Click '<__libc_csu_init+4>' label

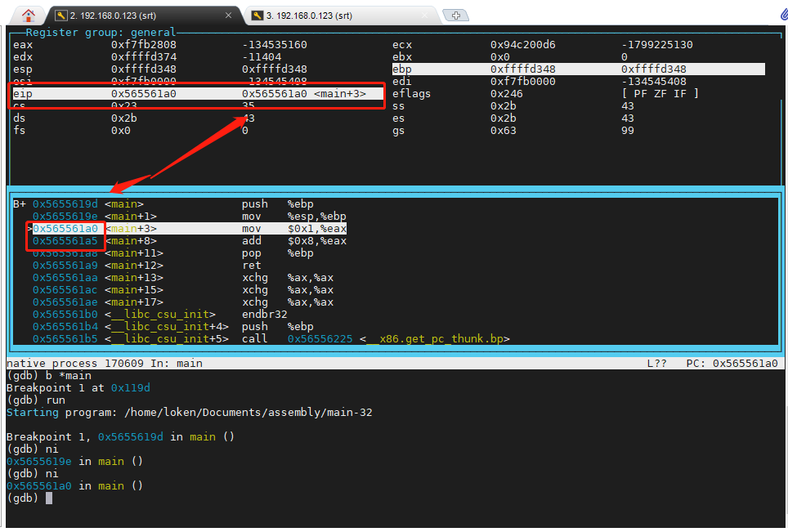(167, 327)
